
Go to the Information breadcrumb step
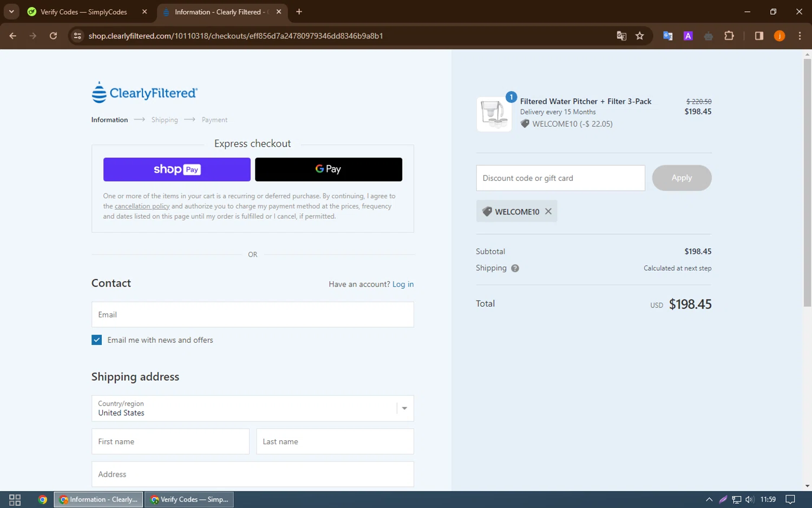pos(109,120)
